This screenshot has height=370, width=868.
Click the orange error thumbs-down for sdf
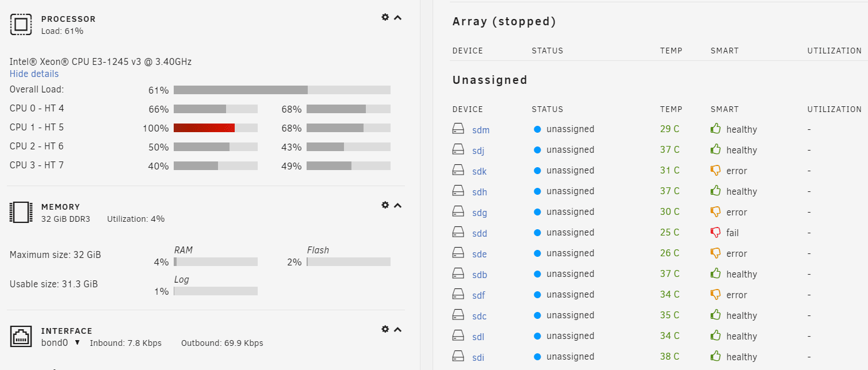(716, 295)
